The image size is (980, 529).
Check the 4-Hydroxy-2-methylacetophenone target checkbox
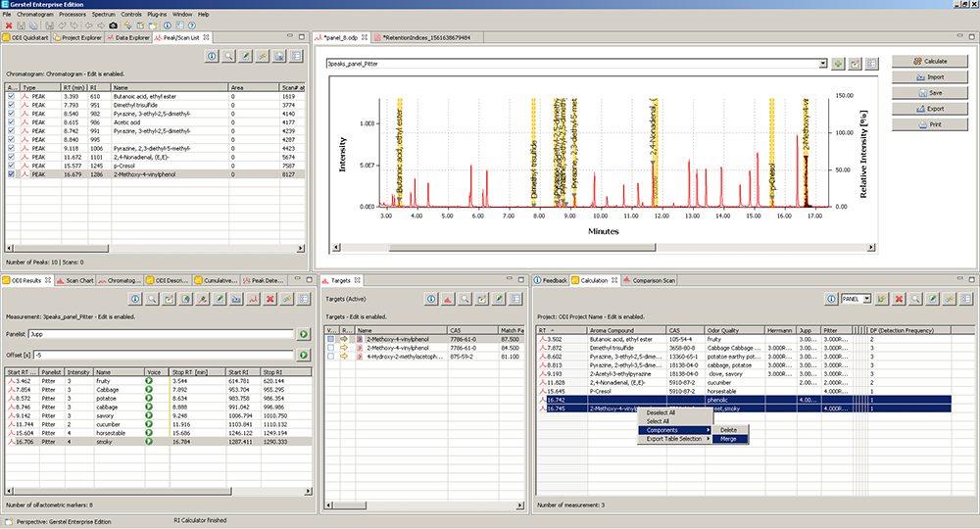331,355
